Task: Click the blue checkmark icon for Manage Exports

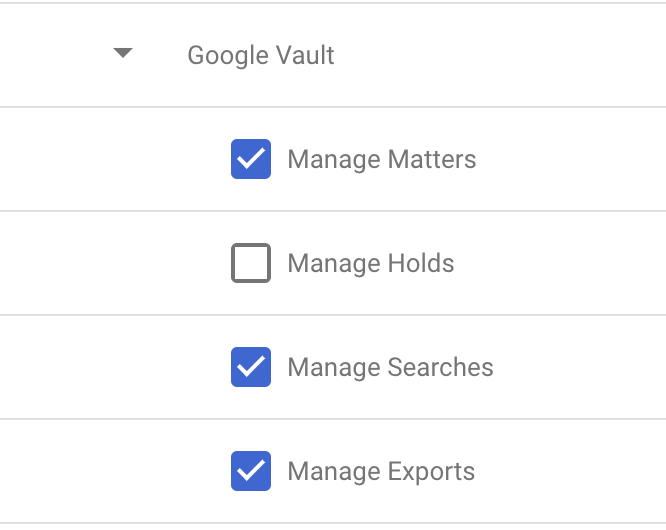Action: click(x=251, y=471)
